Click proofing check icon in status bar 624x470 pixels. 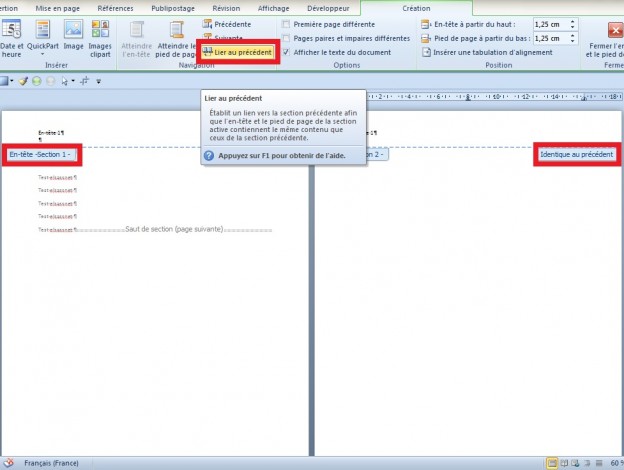8,463
